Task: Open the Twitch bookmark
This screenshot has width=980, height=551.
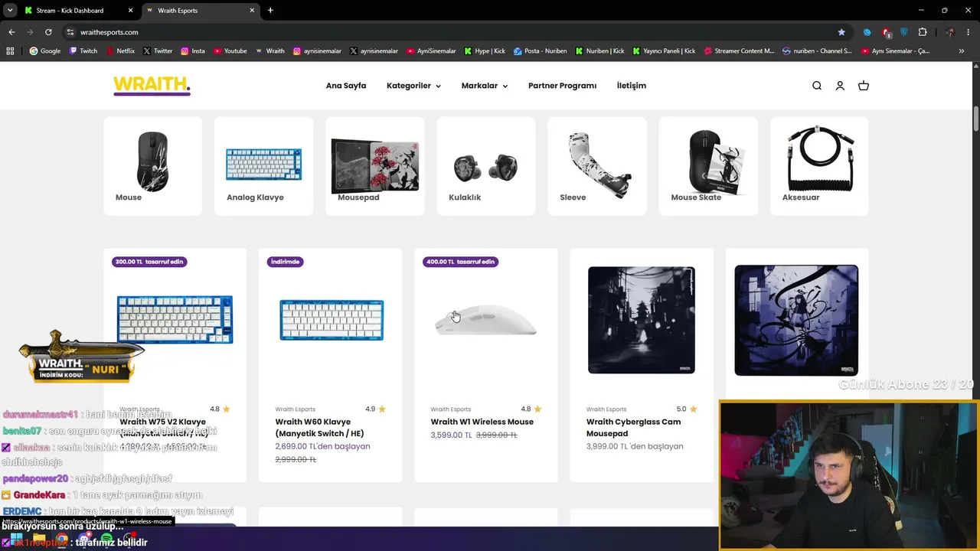Action: (x=83, y=51)
